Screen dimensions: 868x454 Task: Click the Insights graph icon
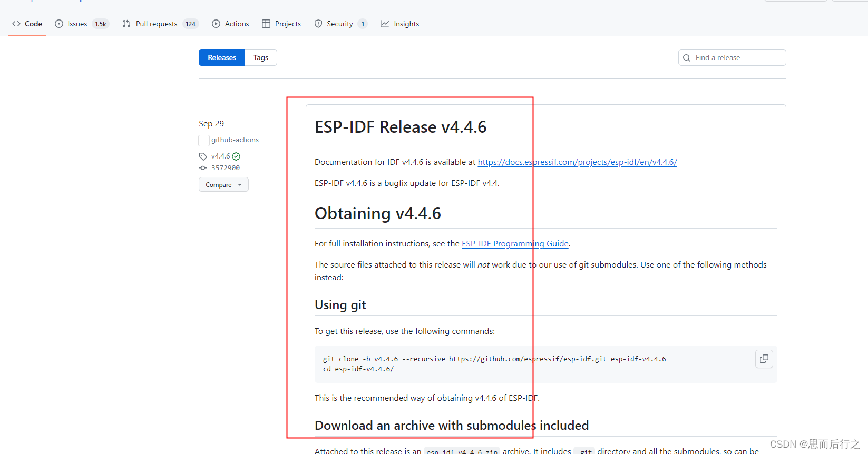pos(385,24)
